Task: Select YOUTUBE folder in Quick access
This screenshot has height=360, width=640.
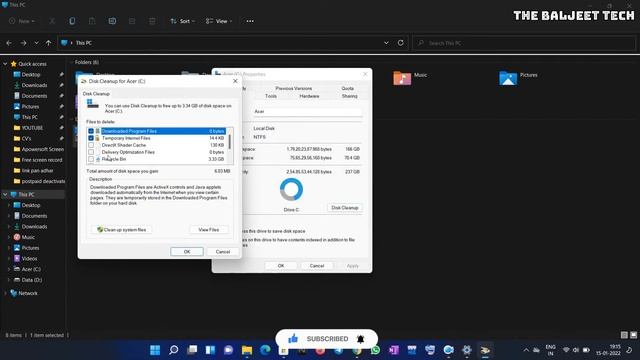Action: (x=32, y=128)
